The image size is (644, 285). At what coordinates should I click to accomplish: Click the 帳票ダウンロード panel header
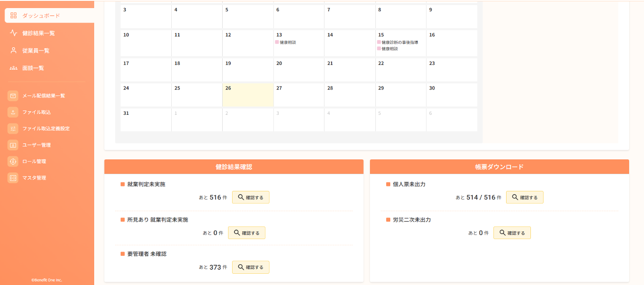[x=499, y=167]
